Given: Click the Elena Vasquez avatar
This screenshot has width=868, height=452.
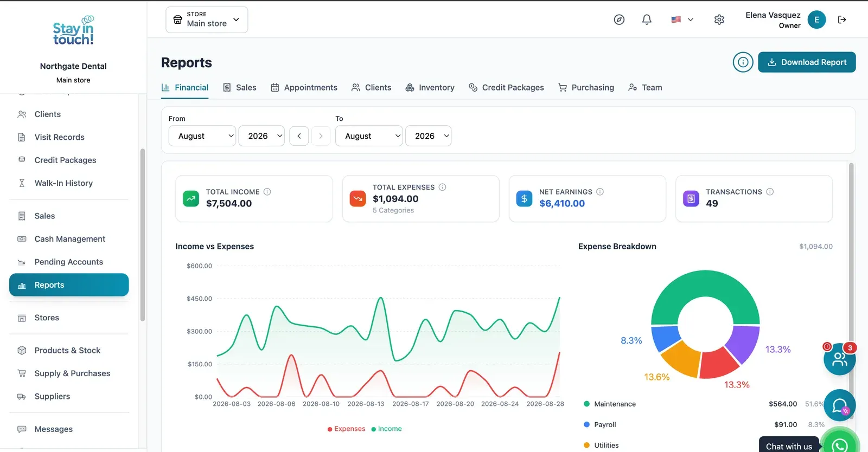Looking at the screenshot, I should 817,20.
